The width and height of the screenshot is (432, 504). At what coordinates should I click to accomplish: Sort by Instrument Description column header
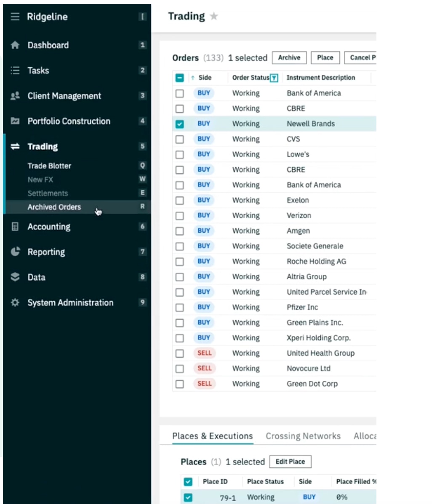pyautogui.click(x=321, y=78)
